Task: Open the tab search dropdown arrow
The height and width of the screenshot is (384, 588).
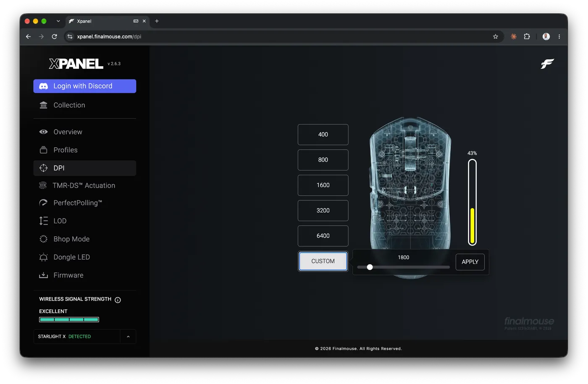Action: pos(58,21)
